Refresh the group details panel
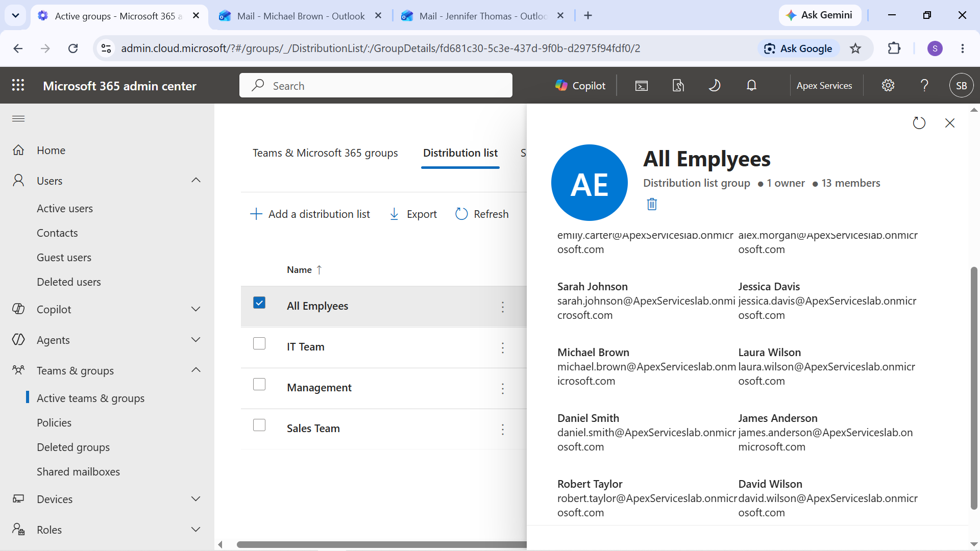980x551 pixels. (919, 123)
